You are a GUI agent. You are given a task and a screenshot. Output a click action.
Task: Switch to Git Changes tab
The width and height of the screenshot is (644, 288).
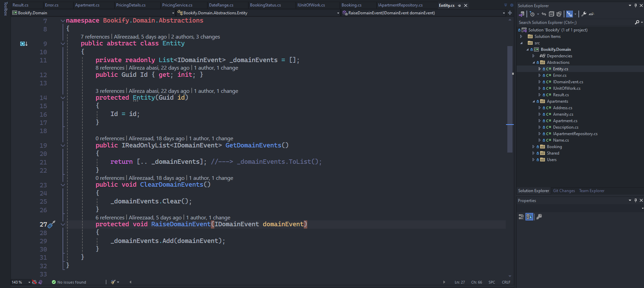[564, 191]
